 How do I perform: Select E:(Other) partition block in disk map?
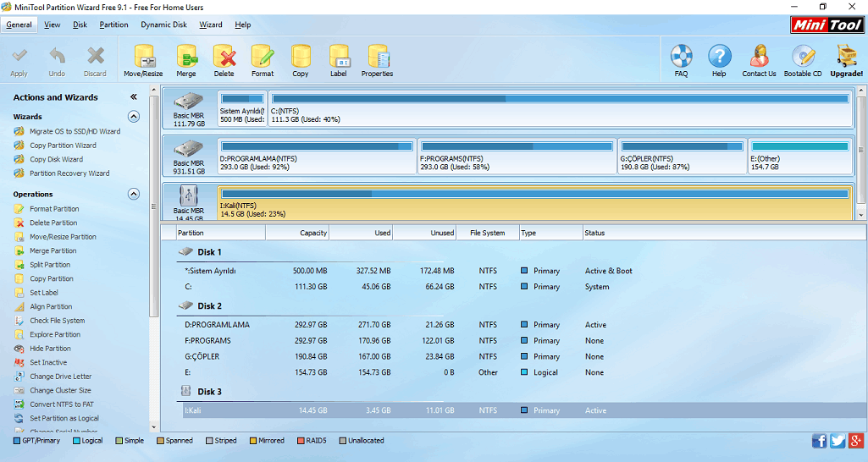(800, 156)
